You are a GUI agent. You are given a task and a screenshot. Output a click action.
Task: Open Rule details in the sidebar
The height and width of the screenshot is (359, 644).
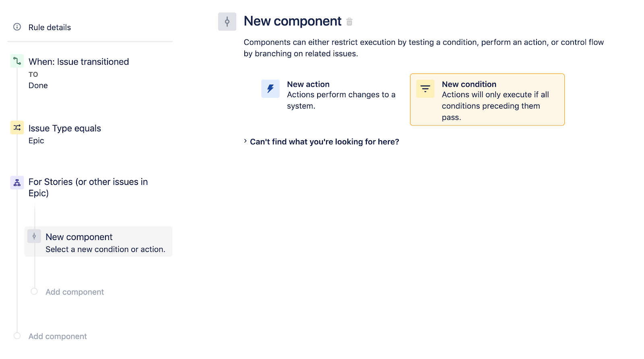[50, 27]
